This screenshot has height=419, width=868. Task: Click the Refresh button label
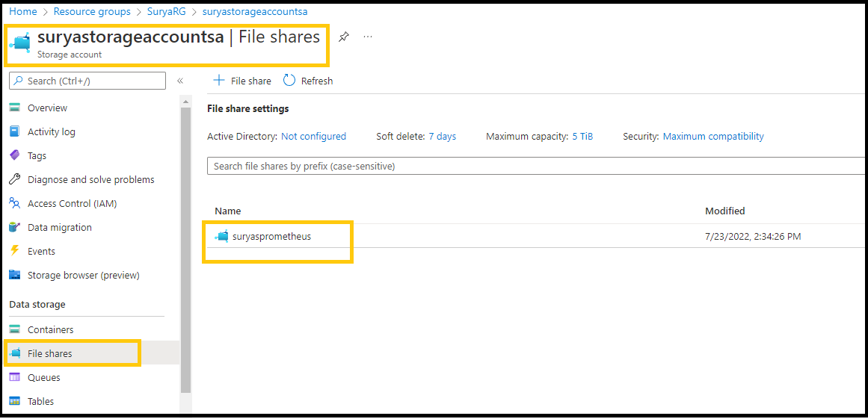coord(317,81)
